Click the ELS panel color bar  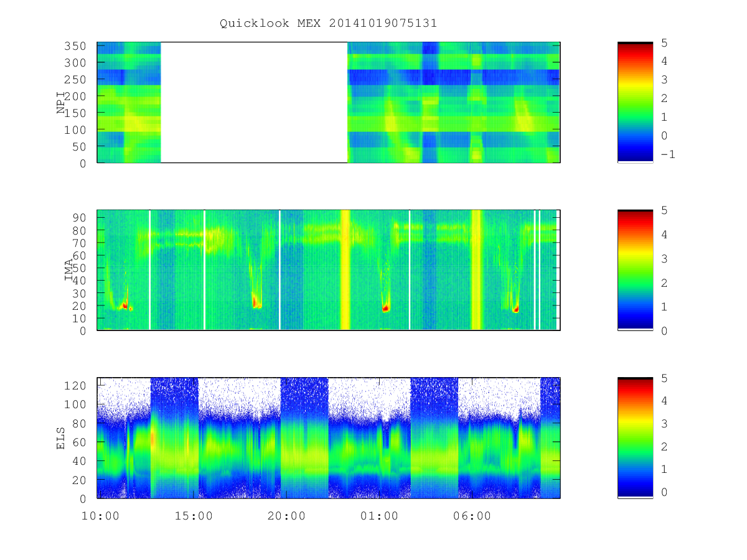tap(635, 437)
